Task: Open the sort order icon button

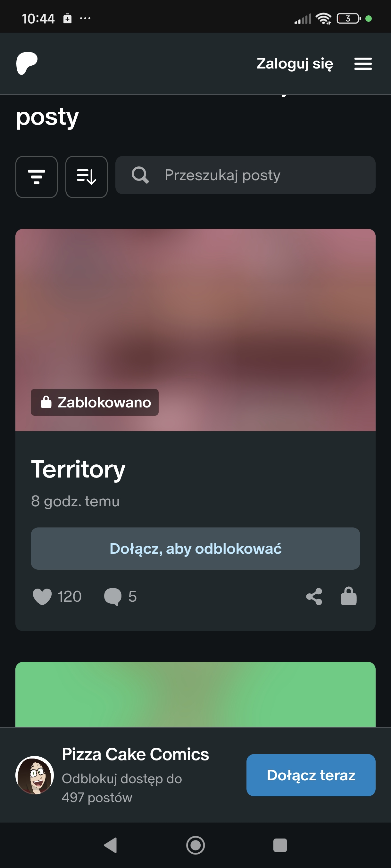Action: 86,177
